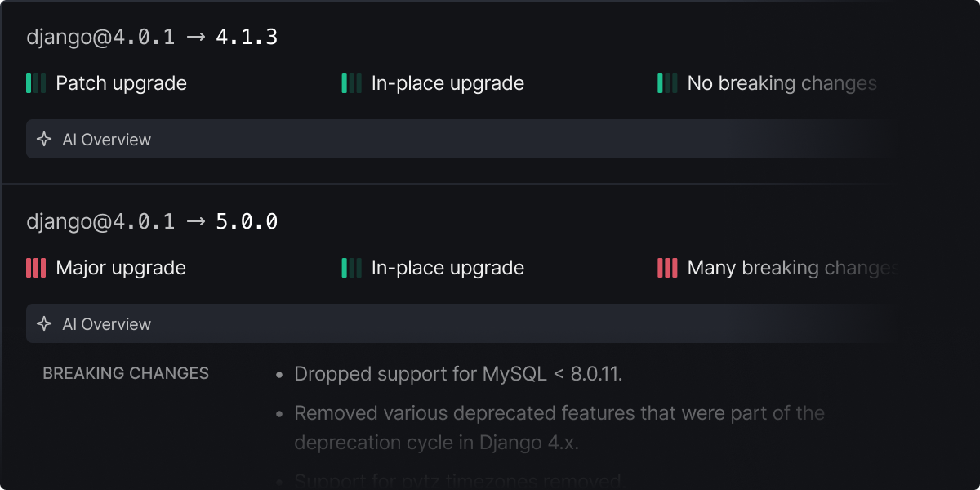Click the green bars icon beside Patch upgrade

click(x=36, y=83)
